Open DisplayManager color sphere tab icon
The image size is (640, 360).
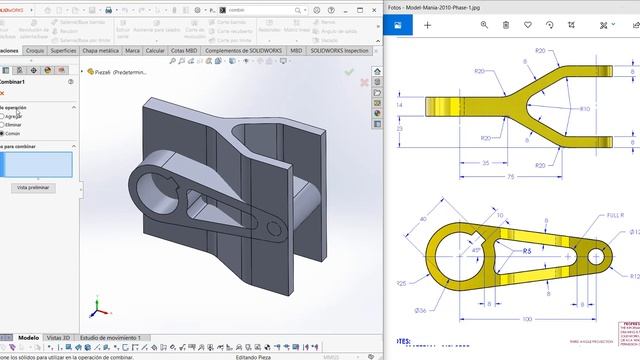click(48, 70)
